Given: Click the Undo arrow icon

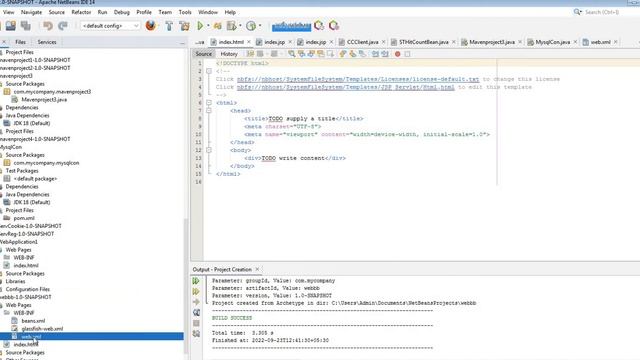Looking at the screenshot, I should 48,26.
